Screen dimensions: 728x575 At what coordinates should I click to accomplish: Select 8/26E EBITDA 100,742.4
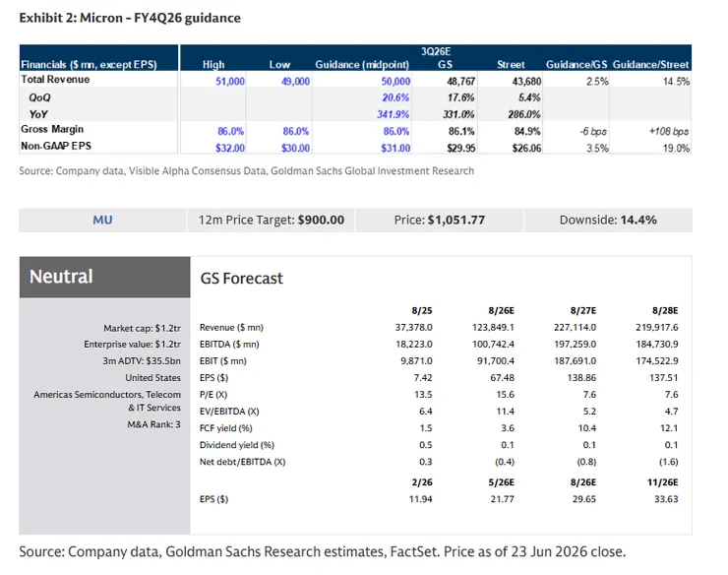[x=493, y=345]
